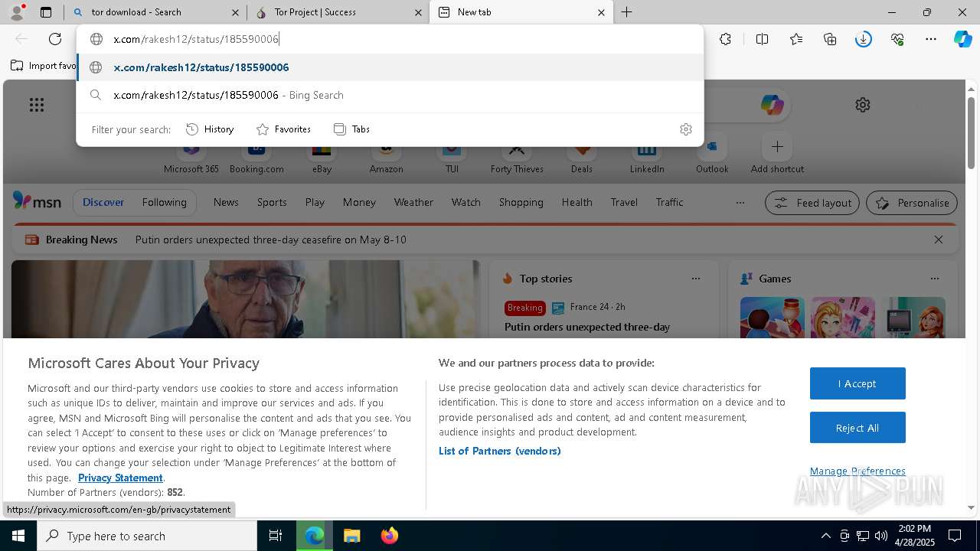The image size is (980, 551).
Task: Open search settings gear in suggestions dropdown
Action: coord(686,129)
